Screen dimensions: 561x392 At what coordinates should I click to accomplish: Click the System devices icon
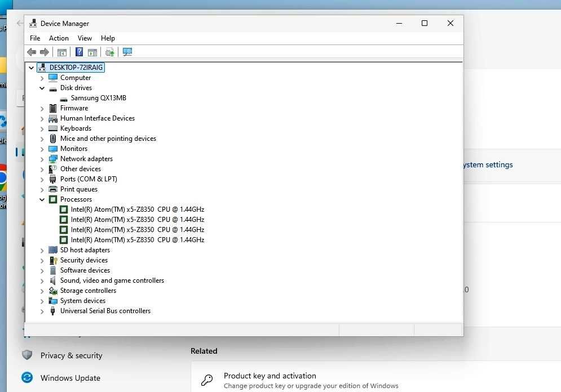point(53,301)
